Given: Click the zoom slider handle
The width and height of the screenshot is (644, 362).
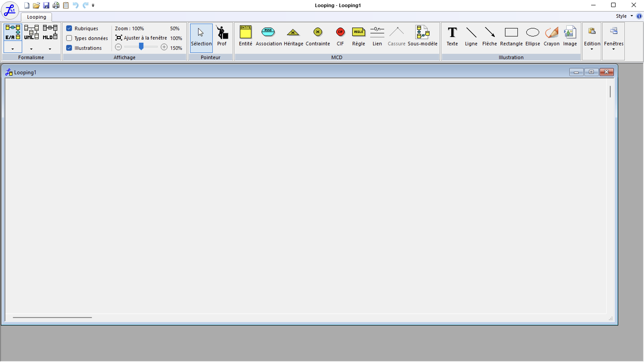Looking at the screenshot, I should 141,46.
